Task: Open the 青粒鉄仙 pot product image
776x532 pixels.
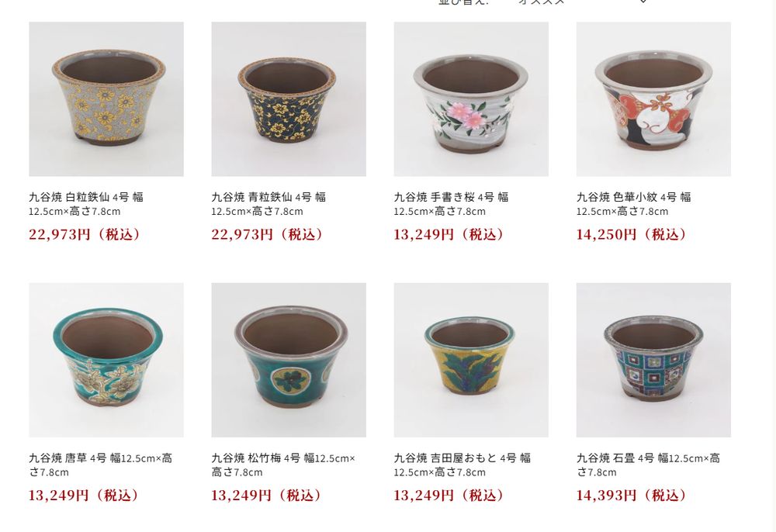Action: coord(289,99)
